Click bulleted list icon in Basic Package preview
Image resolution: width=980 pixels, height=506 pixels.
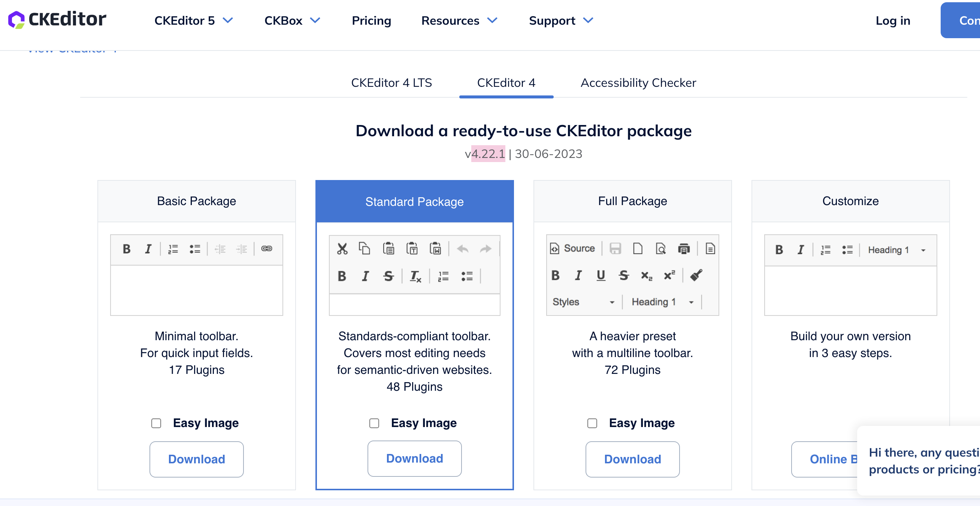[x=195, y=249]
